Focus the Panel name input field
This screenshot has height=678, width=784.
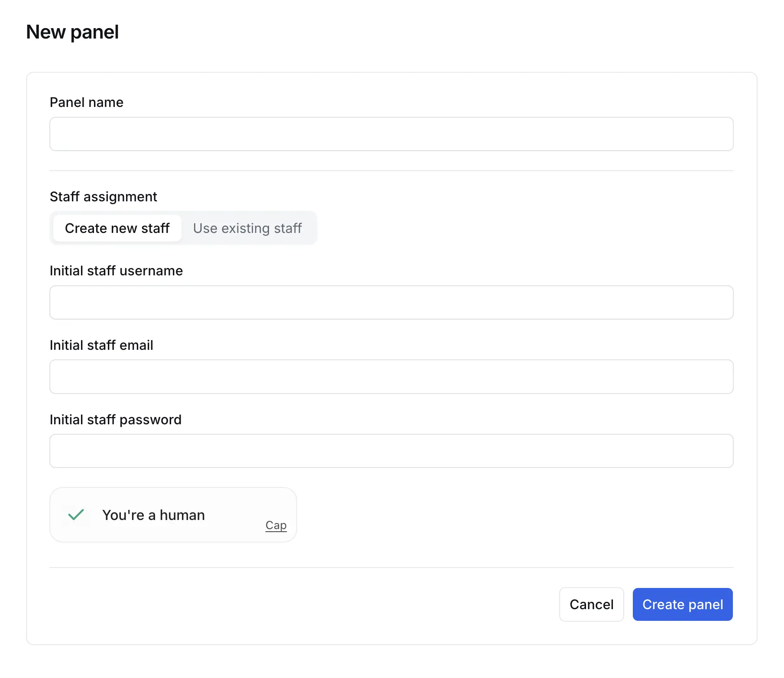tap(392, 134)
